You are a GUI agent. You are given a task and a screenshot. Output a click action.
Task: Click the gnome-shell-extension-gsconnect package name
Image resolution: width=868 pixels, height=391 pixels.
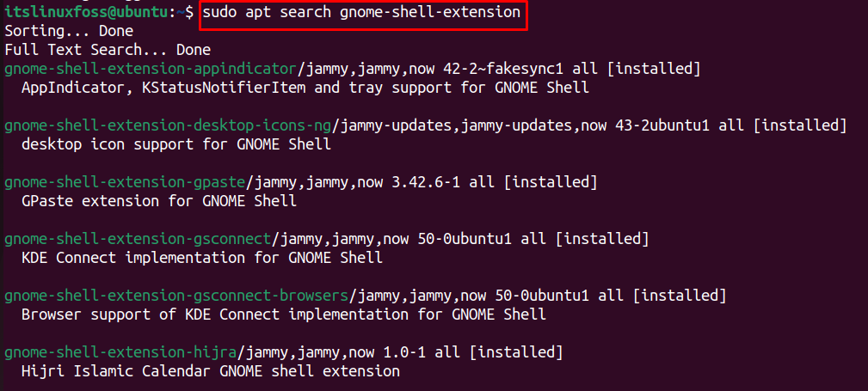point(138,240)
